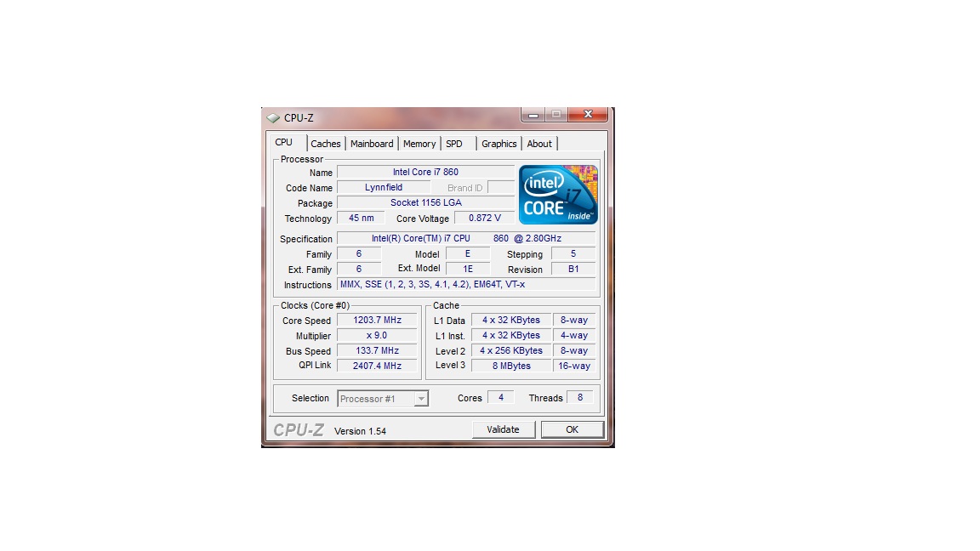Open the Mainboard tab
Viewport: 980px width, 551px height.
pyautogui.click(x=372, y=144)
